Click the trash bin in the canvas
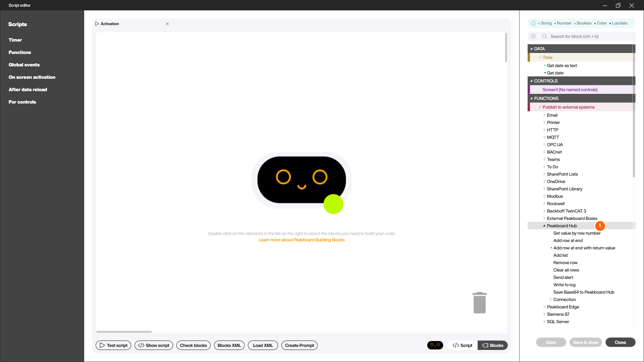 (x=480, y=303)
